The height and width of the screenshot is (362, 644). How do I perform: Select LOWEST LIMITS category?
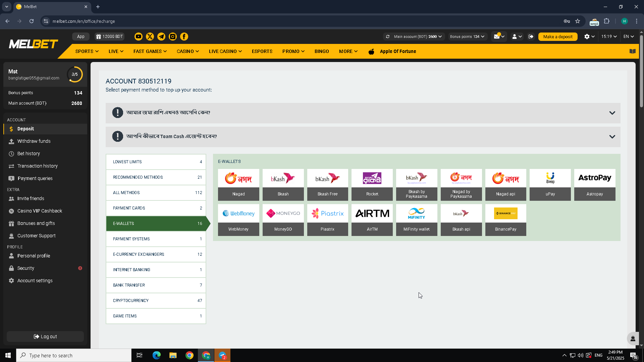(x=156, y=162)
